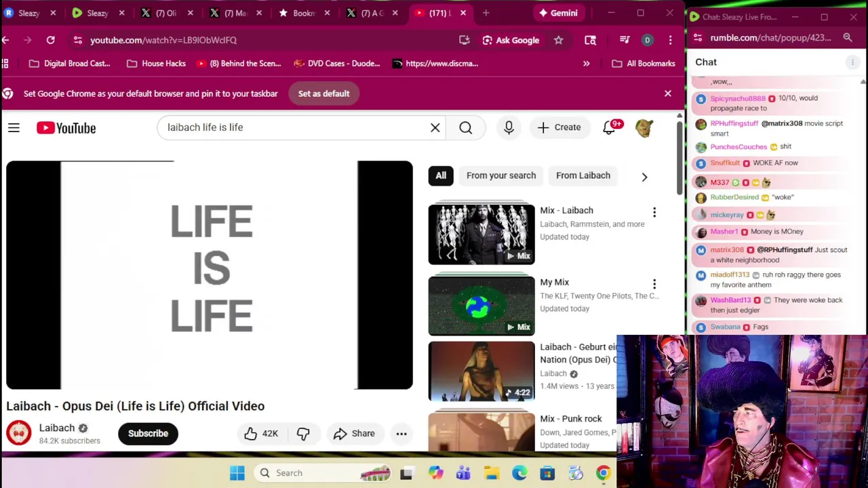The width and height of the screenshot is (868, 488).
Task: Go back in Chrome browser
Action: [6, 40]
